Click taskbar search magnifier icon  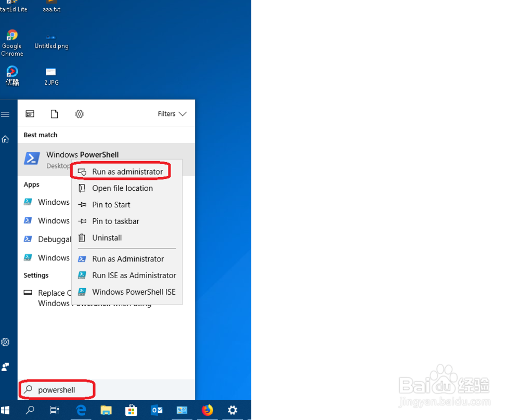tap(30, 410)
